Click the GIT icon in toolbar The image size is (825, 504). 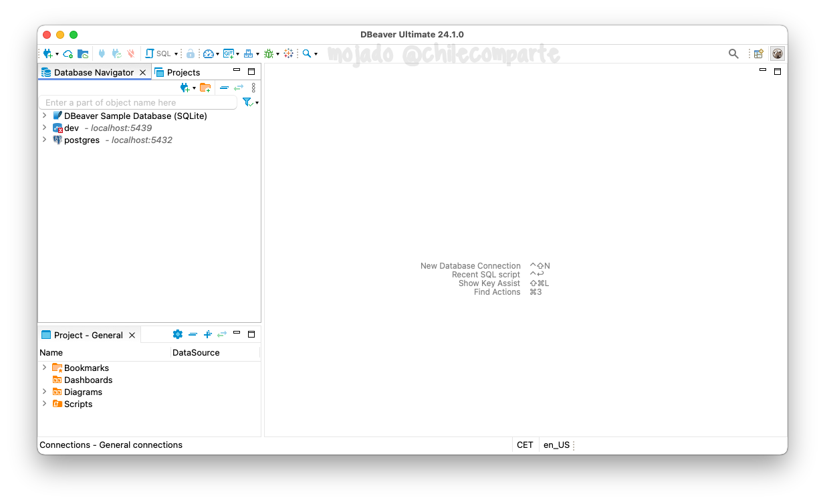[x=229, y=53]
